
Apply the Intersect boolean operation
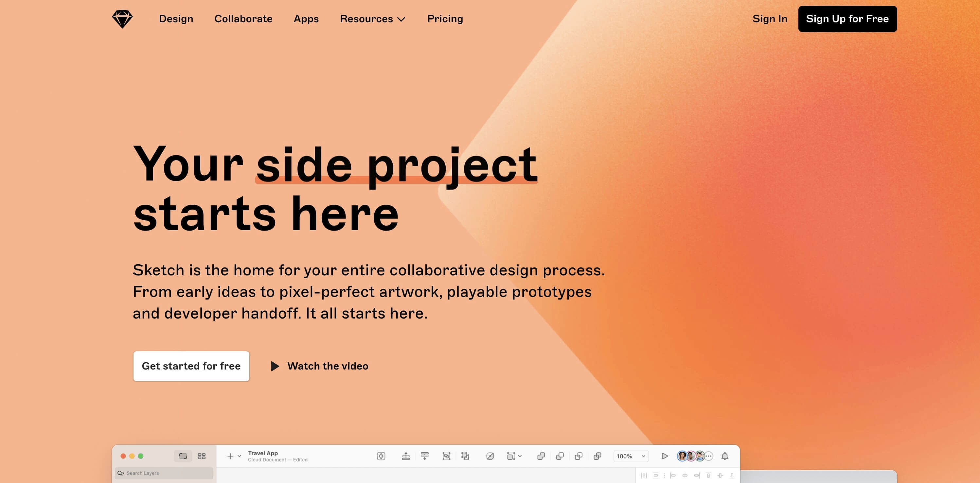pos(579,456)
